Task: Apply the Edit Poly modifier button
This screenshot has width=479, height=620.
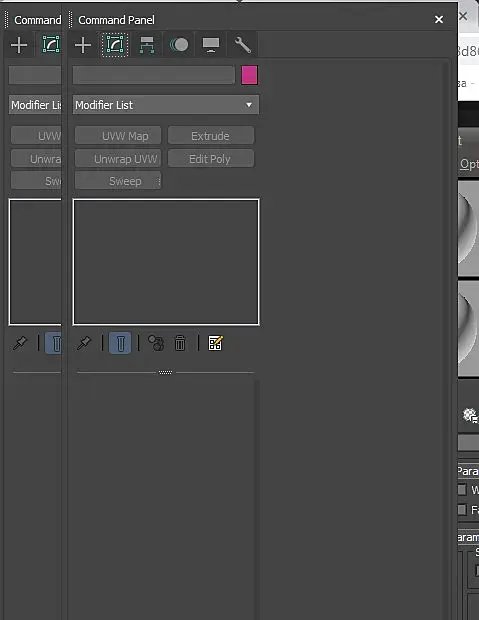Action: pyautogui.click(x=211, y=159)
